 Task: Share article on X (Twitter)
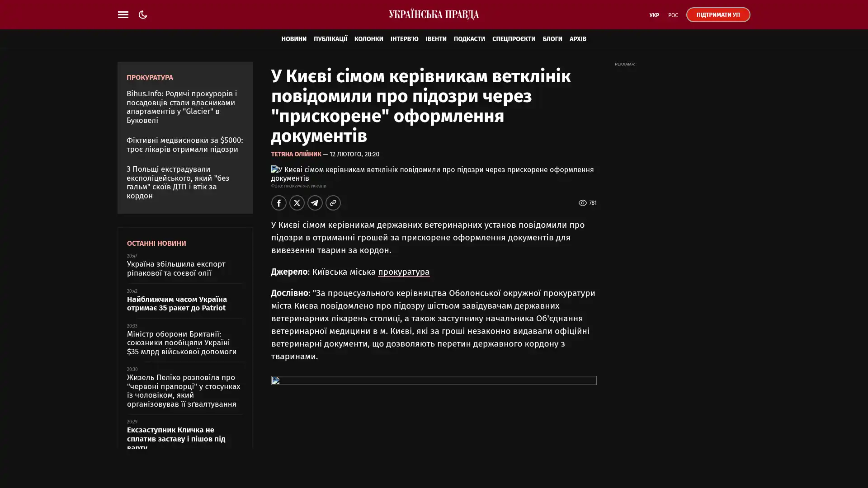pyautogui.click(x=297, y=203)
